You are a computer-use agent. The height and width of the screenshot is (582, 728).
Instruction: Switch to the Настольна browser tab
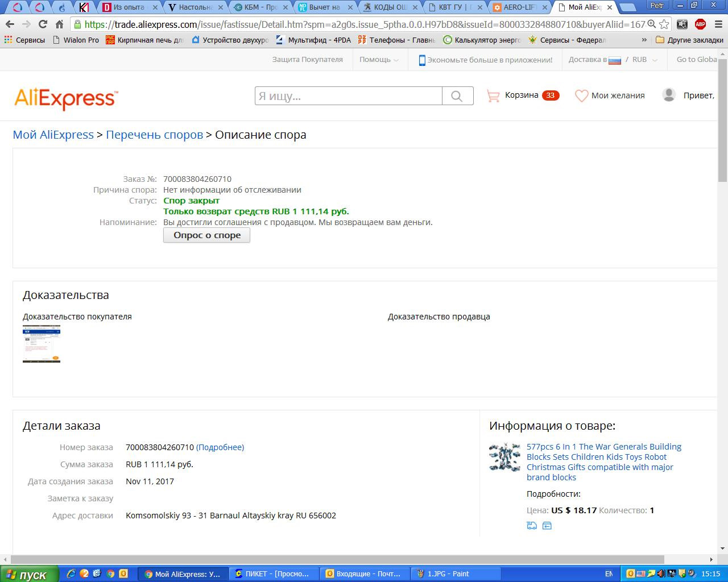tap(195, 7)
